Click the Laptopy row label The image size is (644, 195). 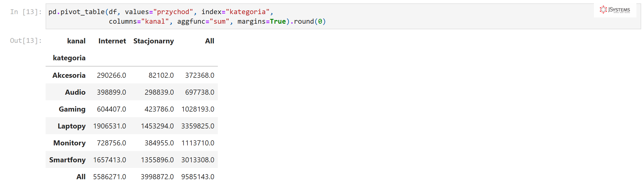tap(71, 126)
